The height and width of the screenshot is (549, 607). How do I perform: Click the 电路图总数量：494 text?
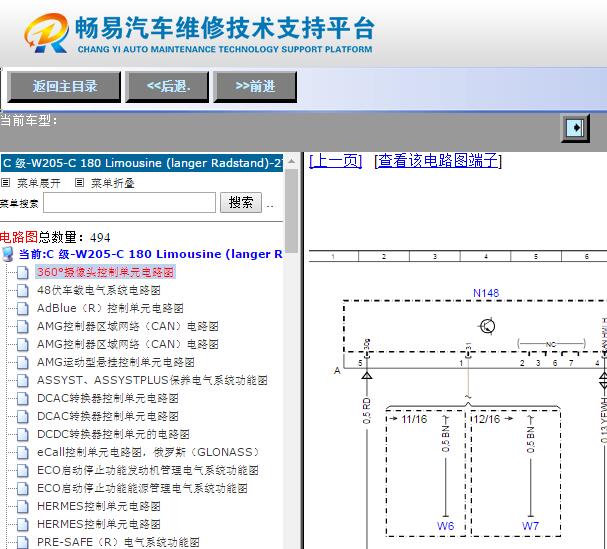[x=55, y=237]
